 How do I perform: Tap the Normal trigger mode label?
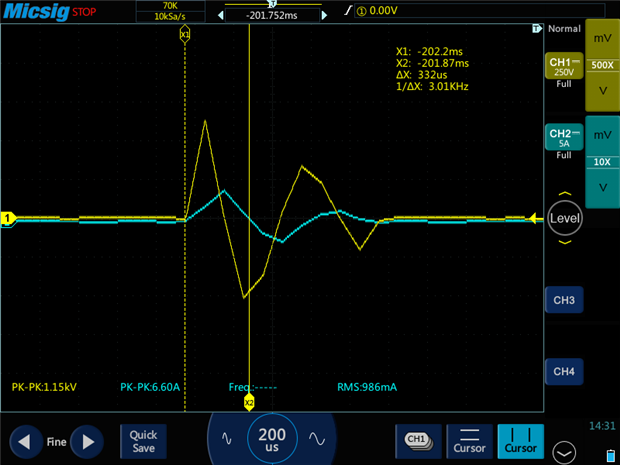tap(564, 28)
